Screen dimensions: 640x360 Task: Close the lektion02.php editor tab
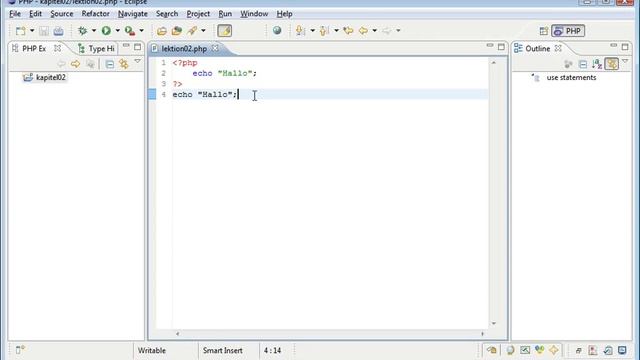215,48
